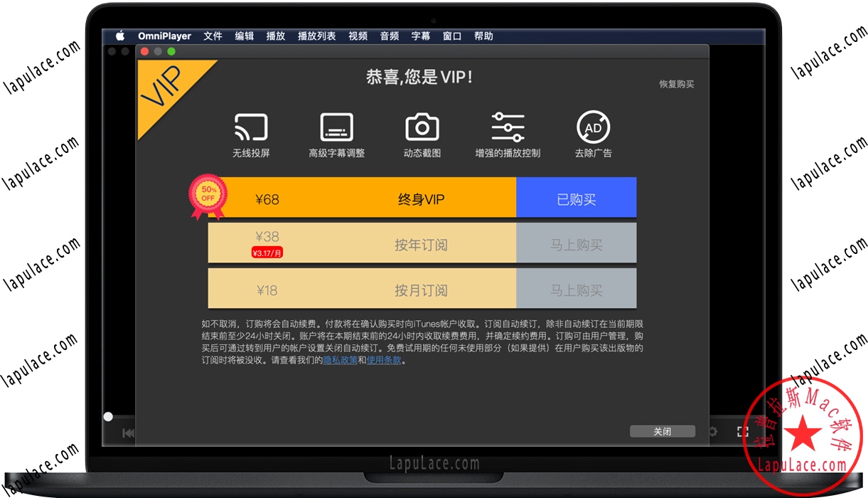Click the previous-track icon at bottom left

point(128,432)
